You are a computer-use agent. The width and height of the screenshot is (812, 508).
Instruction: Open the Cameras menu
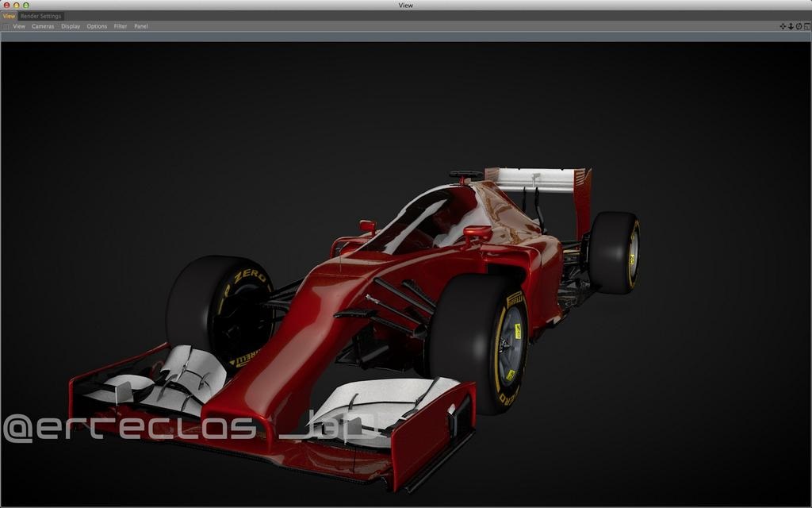click(x=43, y=26)
